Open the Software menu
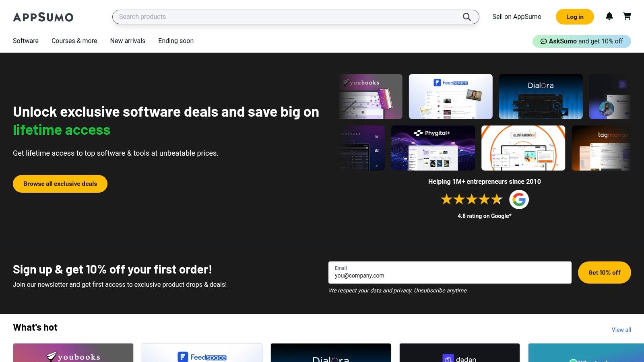Image resolution: width=644 pixels, height=362 pixels. click(x=25, y=41)
